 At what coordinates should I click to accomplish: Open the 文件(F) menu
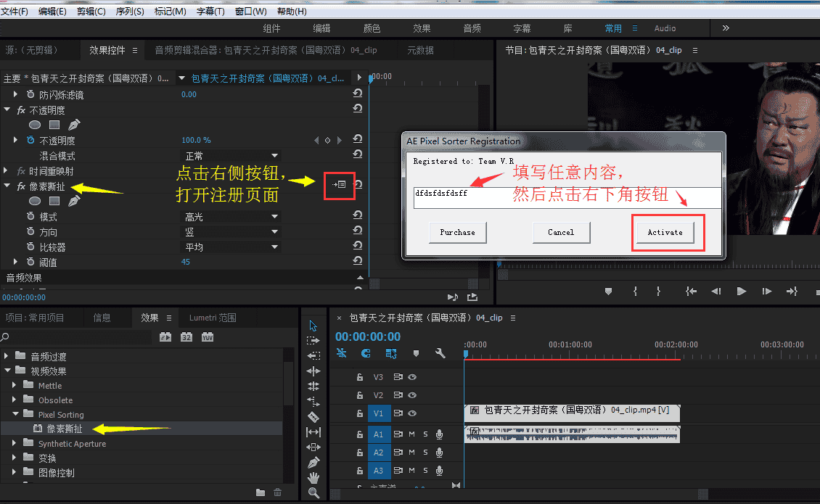(x=15, y=12)
